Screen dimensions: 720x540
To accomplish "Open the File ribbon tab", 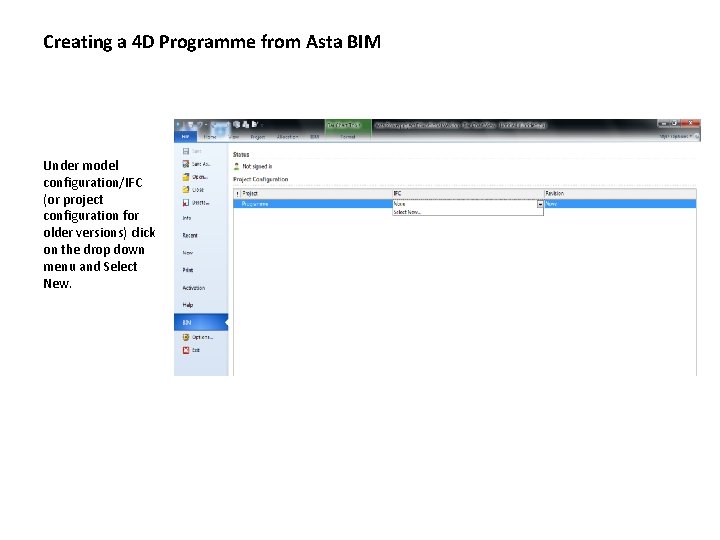I will [x=186, y=137].
